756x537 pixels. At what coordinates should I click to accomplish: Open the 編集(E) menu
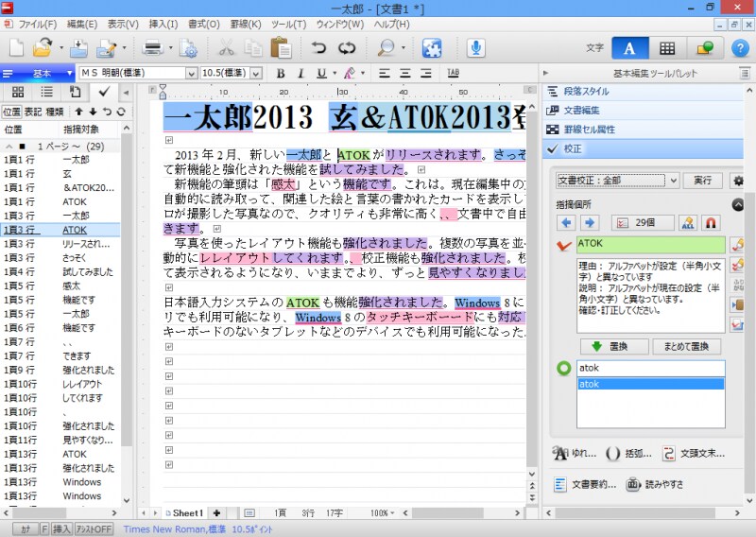[x=81, y=25]
